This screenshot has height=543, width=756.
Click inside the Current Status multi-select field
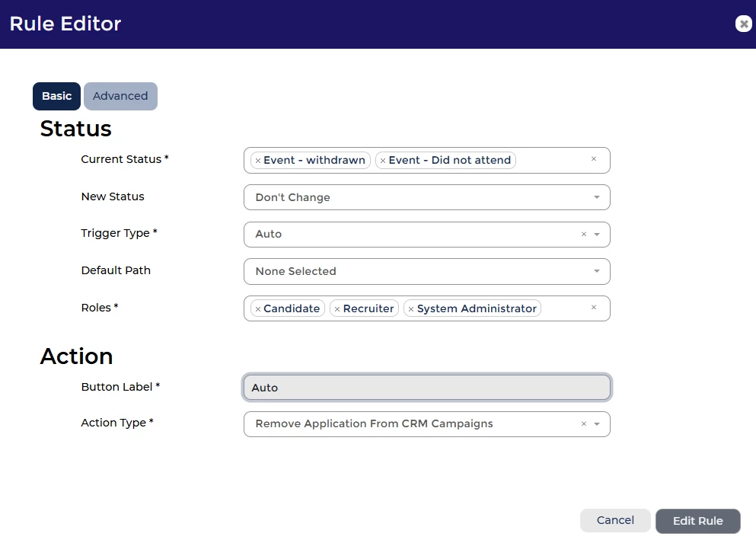552,161
